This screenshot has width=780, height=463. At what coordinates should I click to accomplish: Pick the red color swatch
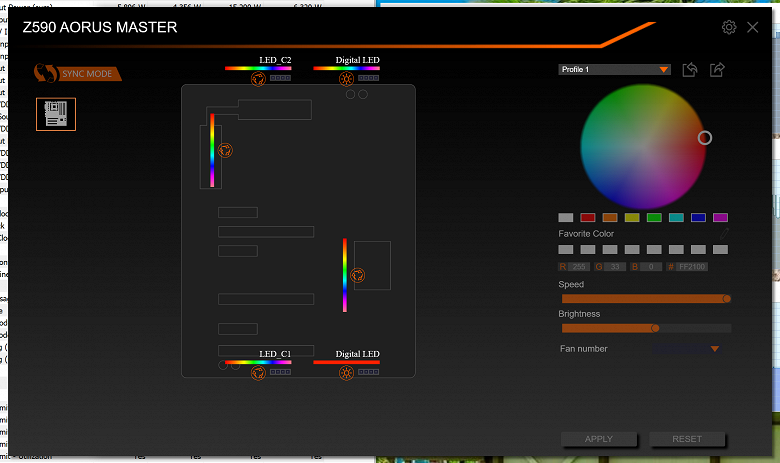coord(587,217)
